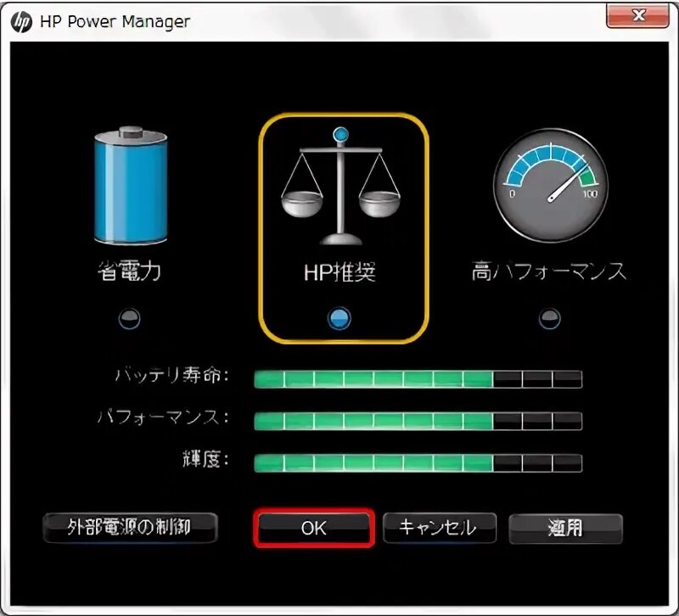The width and height of the screenshot is (679, 616).
Task: Turn on the 高パフォーマンス radio button
Action: click(x=549, y=319)
